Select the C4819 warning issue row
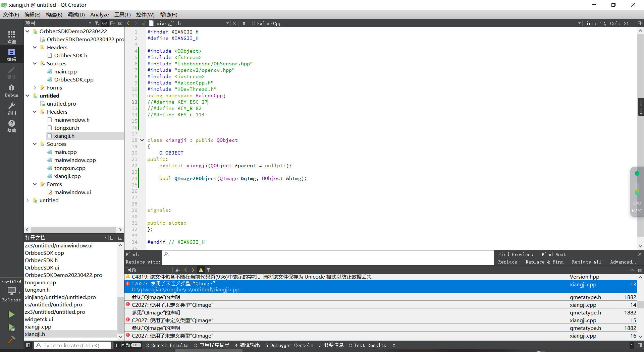 pyautogui.click(x=381, y=277)
